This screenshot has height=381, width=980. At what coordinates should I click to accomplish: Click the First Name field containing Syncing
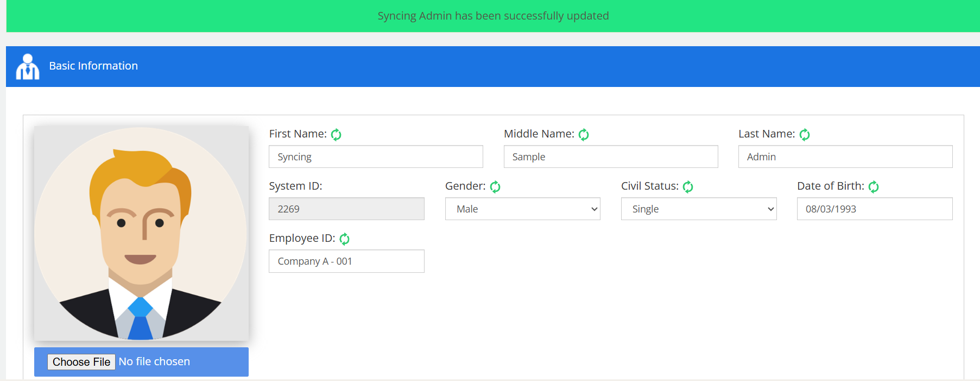click(x=376, y=157)
